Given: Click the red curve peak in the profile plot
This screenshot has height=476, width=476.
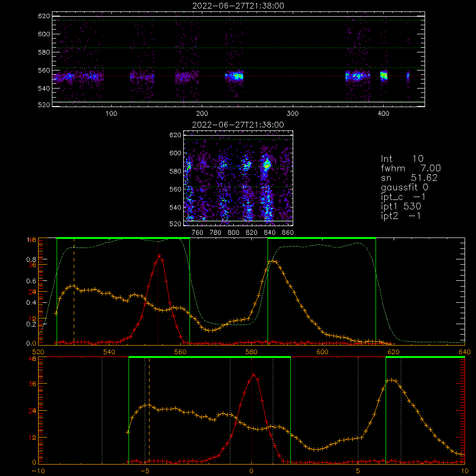Looking at the screenshot, I should (x=159, y=256).
